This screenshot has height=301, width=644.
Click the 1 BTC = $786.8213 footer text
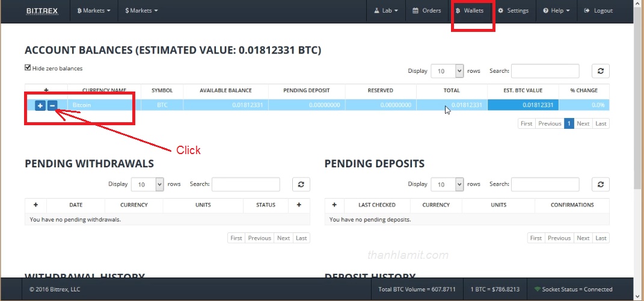[495, 290]
